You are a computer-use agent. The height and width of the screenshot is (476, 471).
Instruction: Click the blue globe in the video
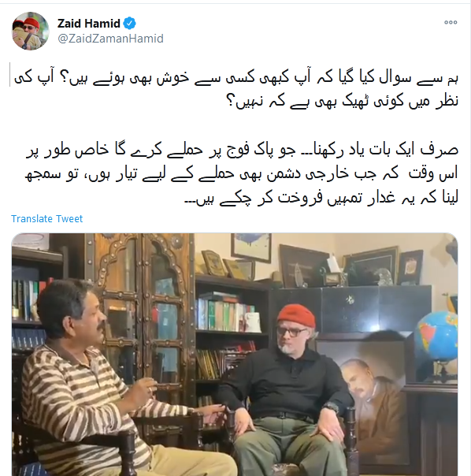pyautogui.click(x=436, y=335)
